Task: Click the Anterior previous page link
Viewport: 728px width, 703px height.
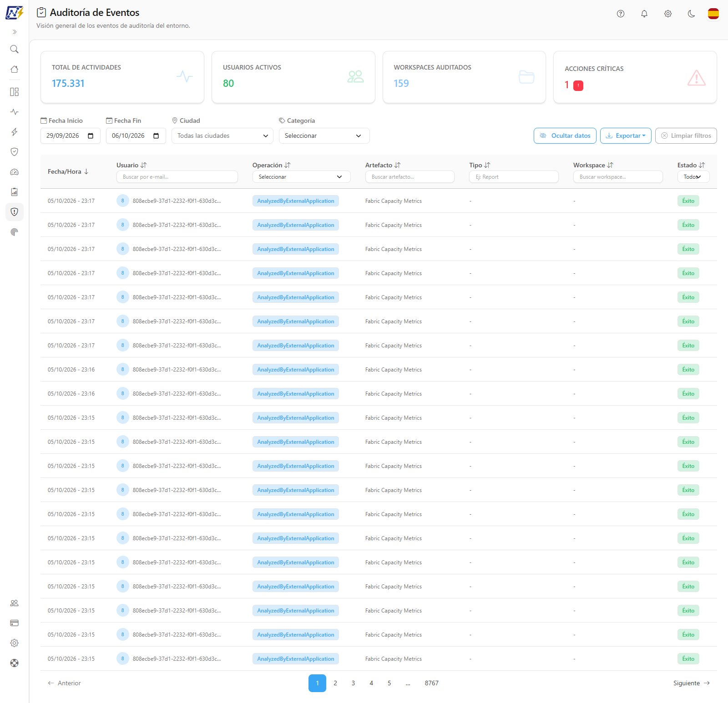Action: [x=64, y=683]
